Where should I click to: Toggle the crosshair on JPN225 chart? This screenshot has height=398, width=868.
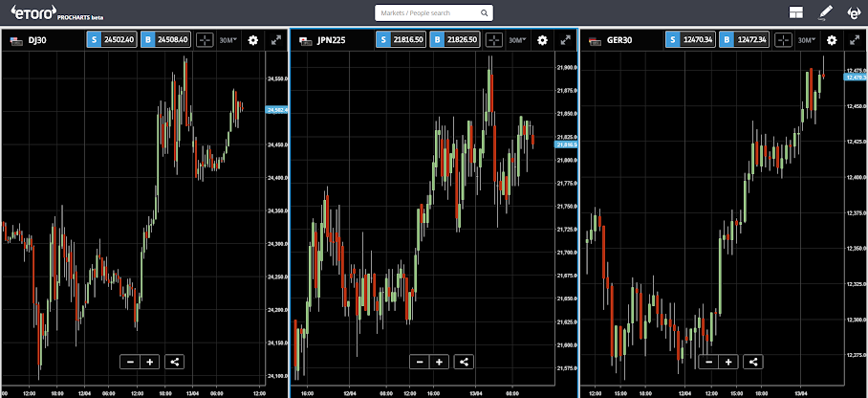(494, 40)
